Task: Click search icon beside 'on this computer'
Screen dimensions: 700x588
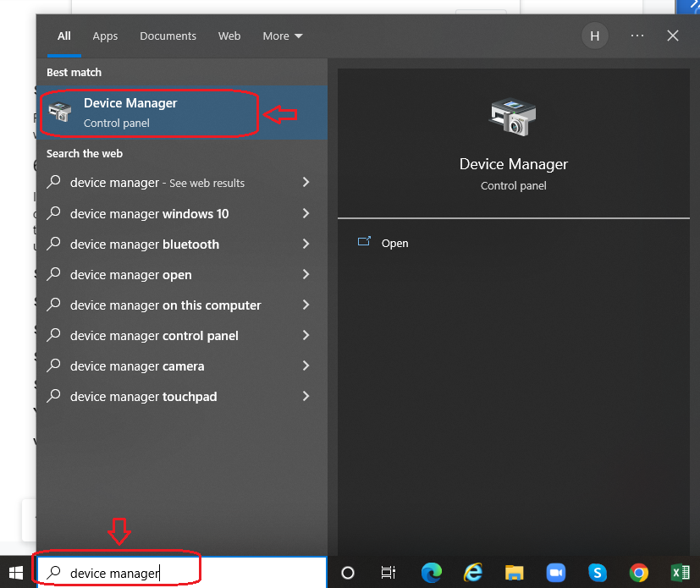Action: (53, 305)
